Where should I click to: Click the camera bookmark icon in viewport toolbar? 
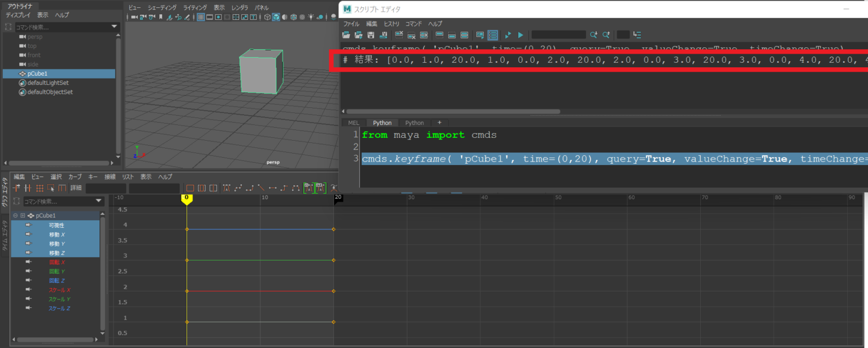(x=160, y=17)
